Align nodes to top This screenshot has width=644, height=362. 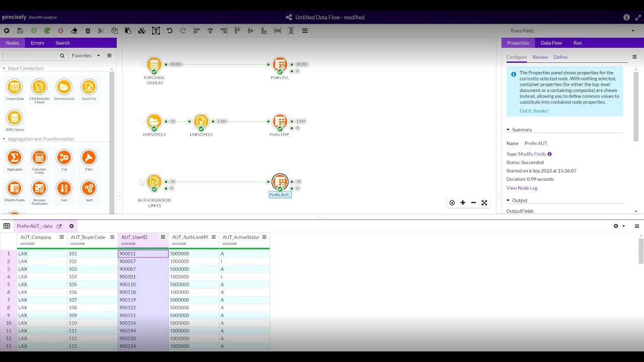[237, 31]
